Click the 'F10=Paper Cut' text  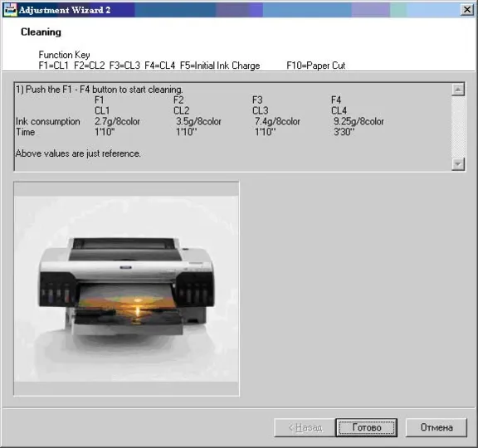(x=316, y=66)
